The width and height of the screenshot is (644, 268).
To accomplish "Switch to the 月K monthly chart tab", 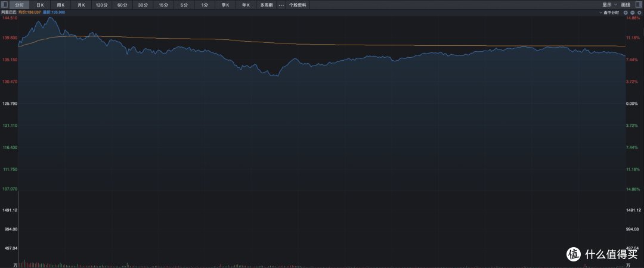I will 81,5.
